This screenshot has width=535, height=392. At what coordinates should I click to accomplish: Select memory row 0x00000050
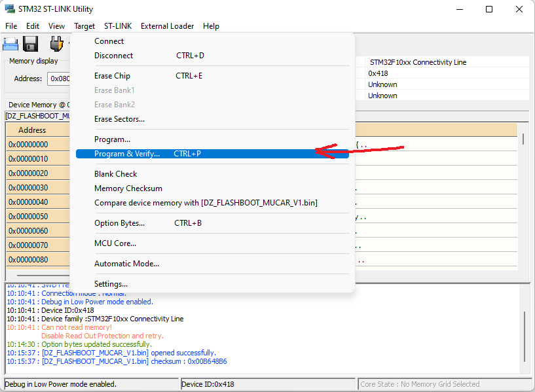click(x=37, y=217)
